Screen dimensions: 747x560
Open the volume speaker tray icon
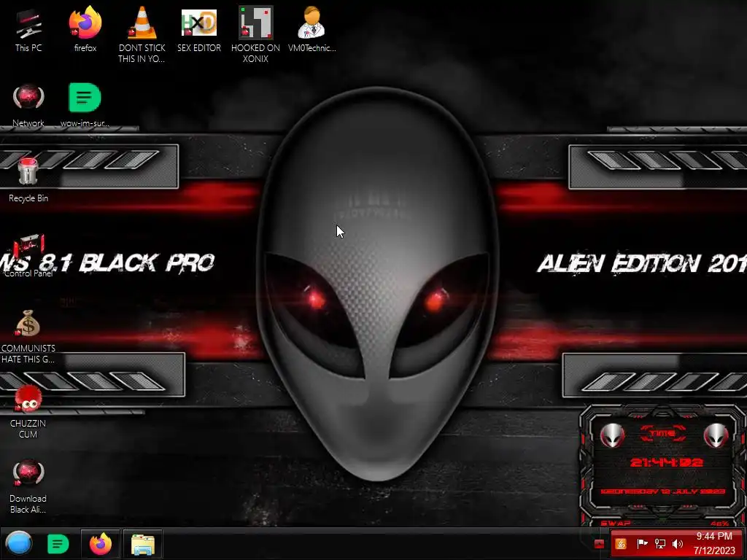[x=678, y=543]
